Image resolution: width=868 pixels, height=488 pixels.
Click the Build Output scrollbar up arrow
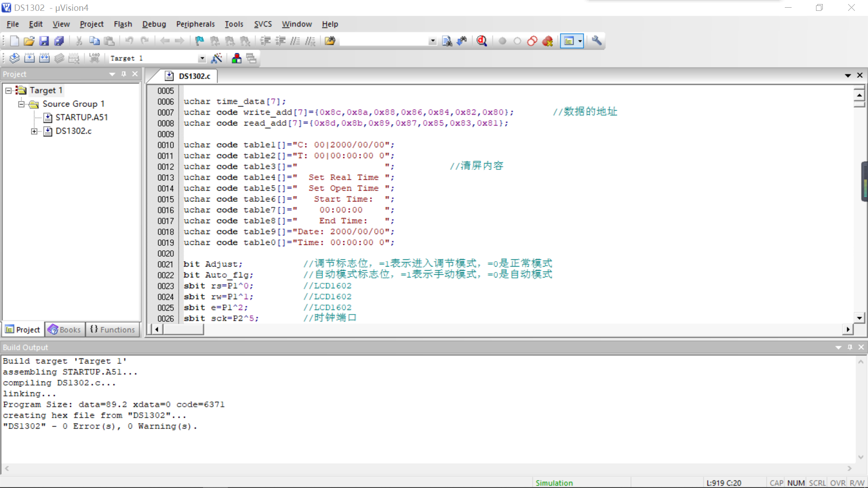(861, 362)
